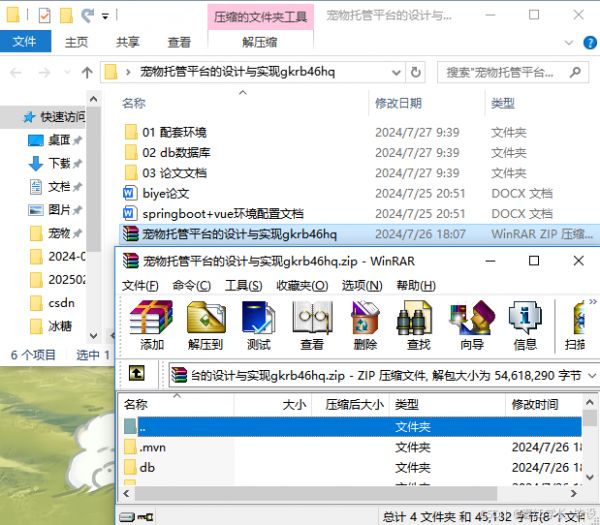This screenshot has width=600, height=525.
Task: Select the parent '..' row in WinRAR
Action: [352, 427]
